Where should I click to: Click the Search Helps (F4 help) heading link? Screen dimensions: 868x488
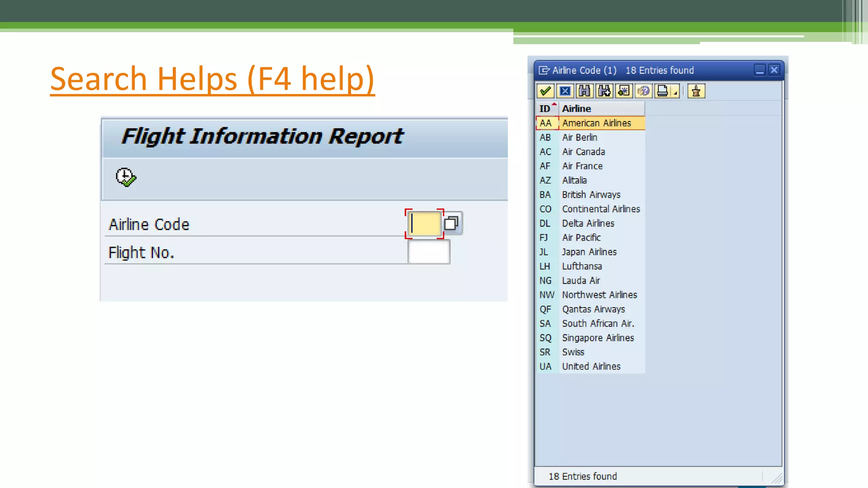click(212, 79)
